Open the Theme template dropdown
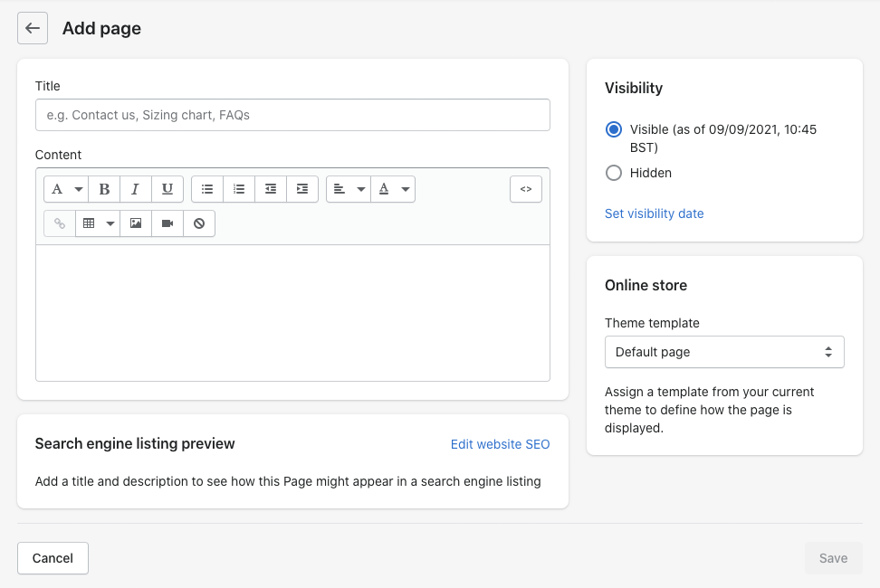Viewport: 880px width, 588px height. pos(724,352)
